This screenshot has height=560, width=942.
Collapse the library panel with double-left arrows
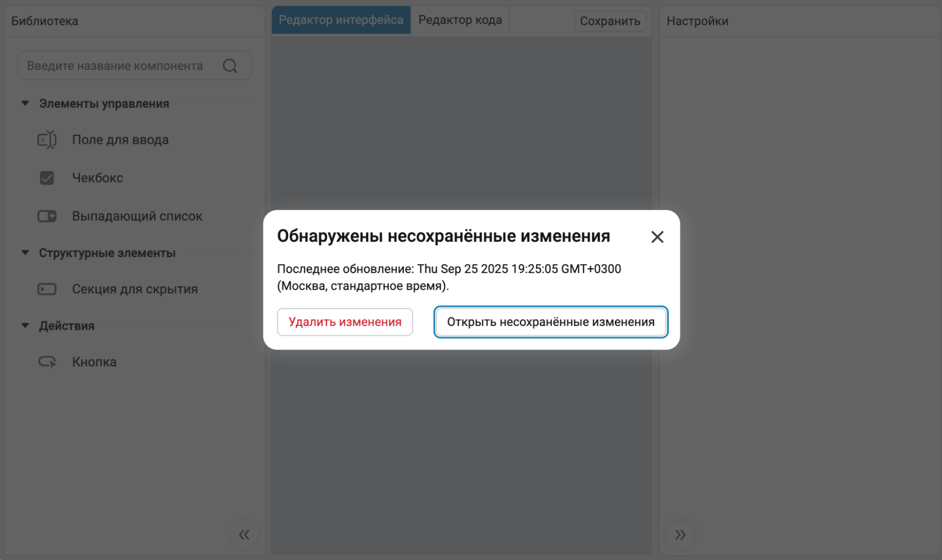244,535
